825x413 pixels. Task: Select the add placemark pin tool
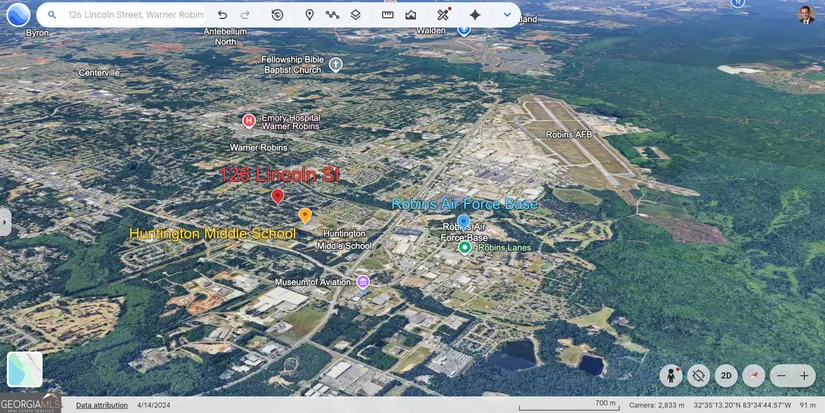[309, 15]
